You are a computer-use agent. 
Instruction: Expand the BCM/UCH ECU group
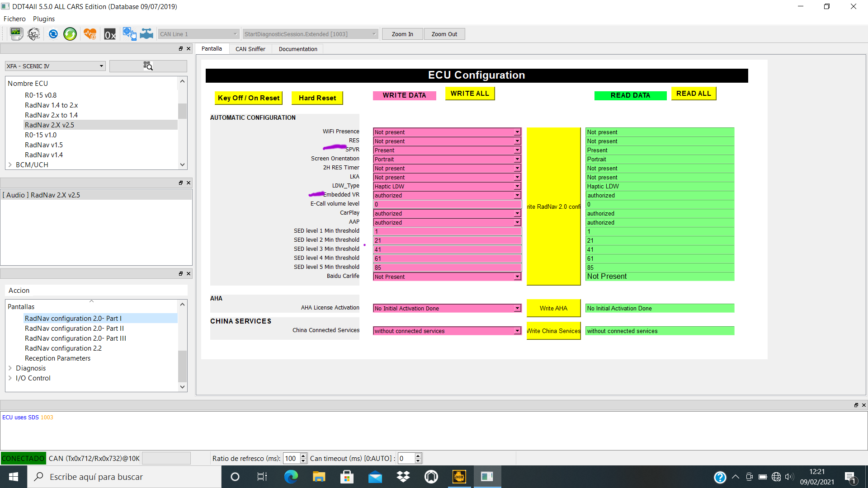[10, 165]
